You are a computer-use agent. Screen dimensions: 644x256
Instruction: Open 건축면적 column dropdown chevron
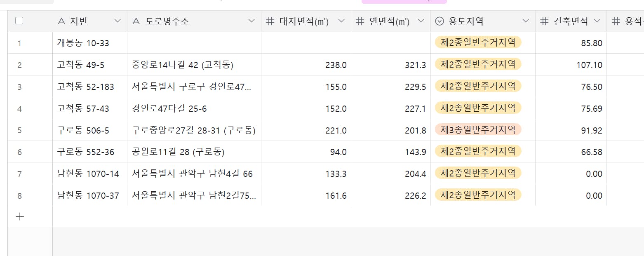597,21
